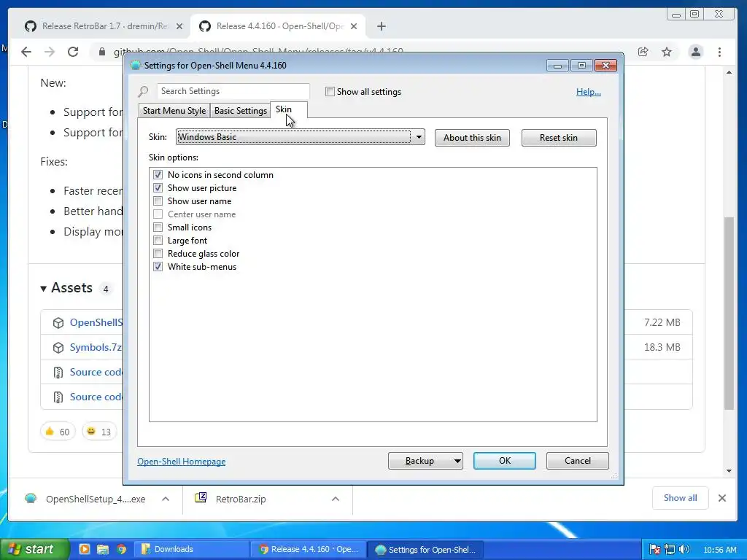This screenshot has width=747, height=560.
Task: Switch to Settings for Open-Shell taskbar button
Action: point(426,550)
